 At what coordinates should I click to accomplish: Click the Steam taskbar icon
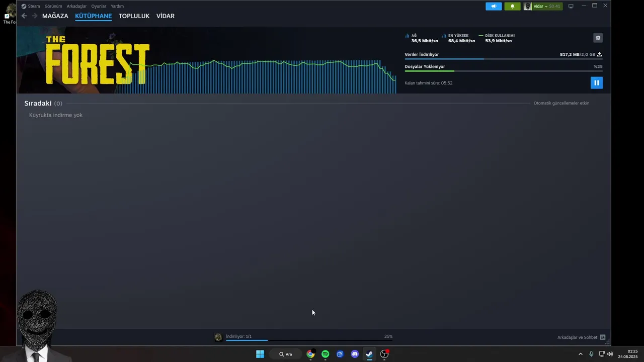(x=369, y=354)
